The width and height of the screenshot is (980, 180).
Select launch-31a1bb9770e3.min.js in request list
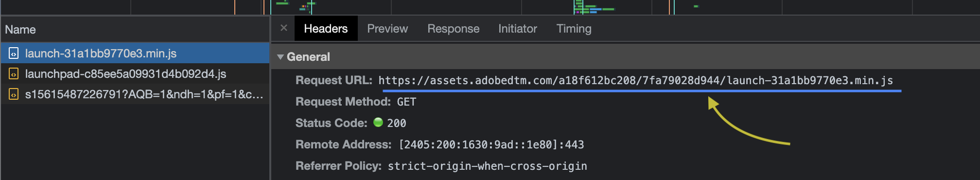(135, 53)
